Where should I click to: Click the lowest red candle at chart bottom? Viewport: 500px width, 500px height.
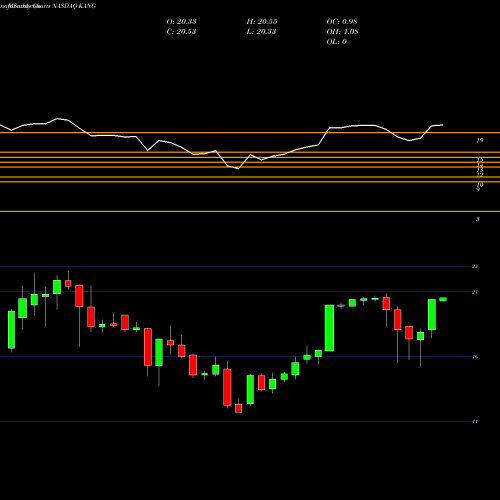(238, 408)
